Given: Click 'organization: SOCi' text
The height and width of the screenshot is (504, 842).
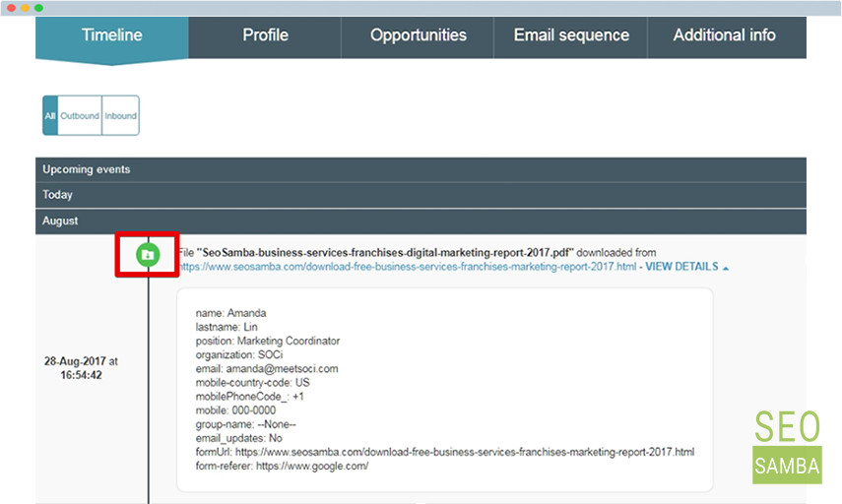Looking at the screenshot, I should 239,354.
